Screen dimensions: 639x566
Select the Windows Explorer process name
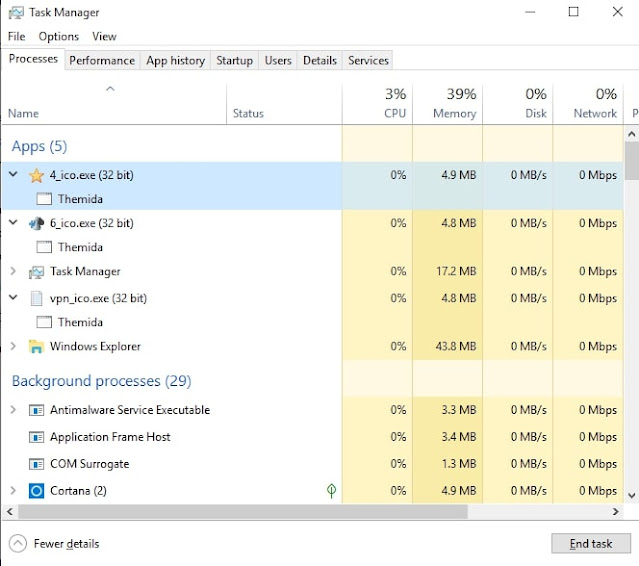[x=95, y=346]
